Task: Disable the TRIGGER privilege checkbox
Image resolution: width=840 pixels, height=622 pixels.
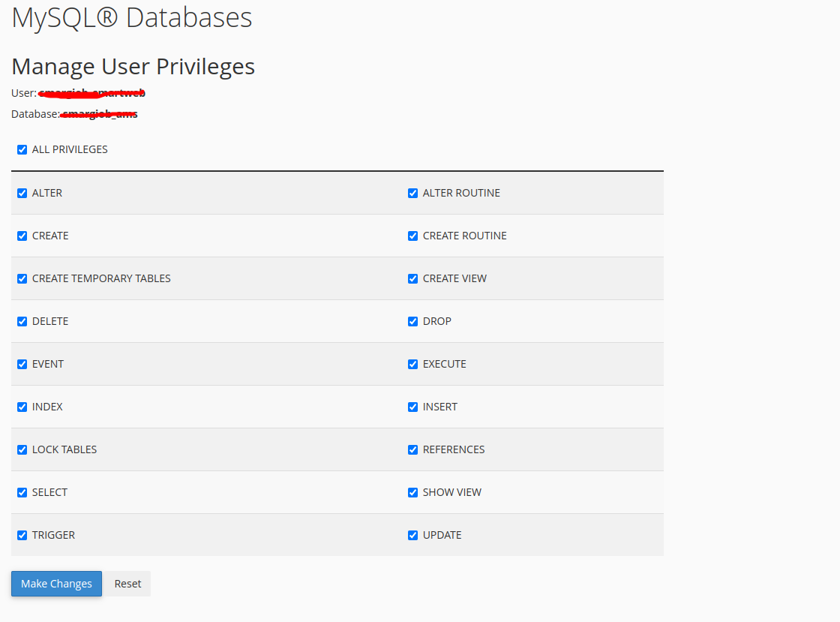Action: [22, 535]
